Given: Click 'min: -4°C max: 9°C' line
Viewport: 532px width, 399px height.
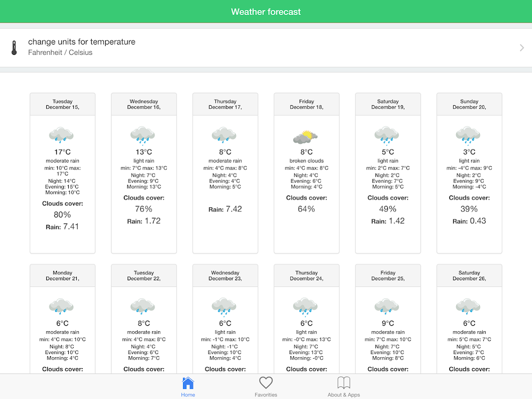Looking at the screenshot, I should tap(469, 168).
